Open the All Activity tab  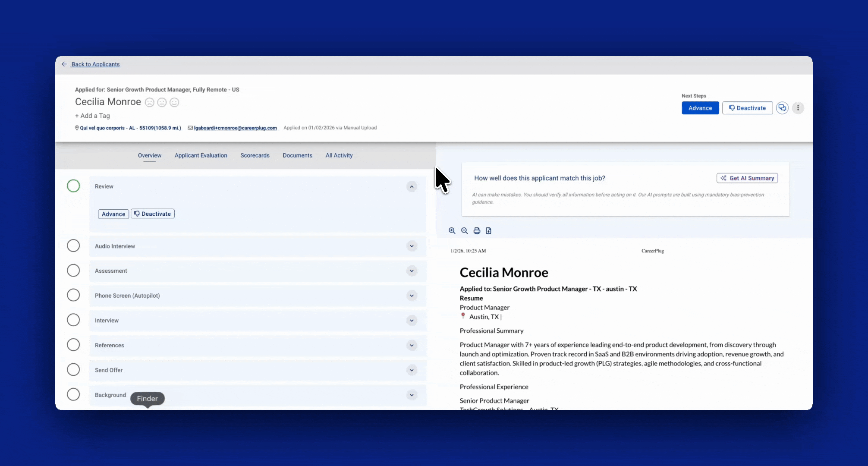[x=339, y=155]
